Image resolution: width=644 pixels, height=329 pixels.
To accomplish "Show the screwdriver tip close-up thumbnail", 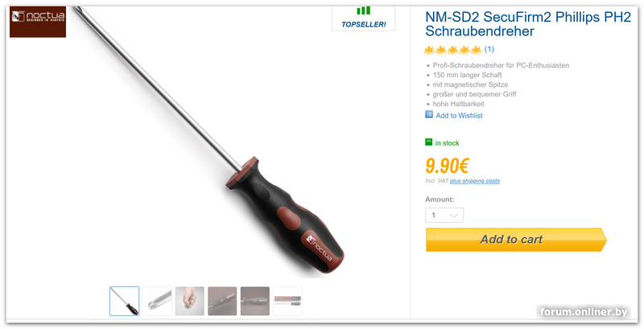I will [x=157, y=301].
